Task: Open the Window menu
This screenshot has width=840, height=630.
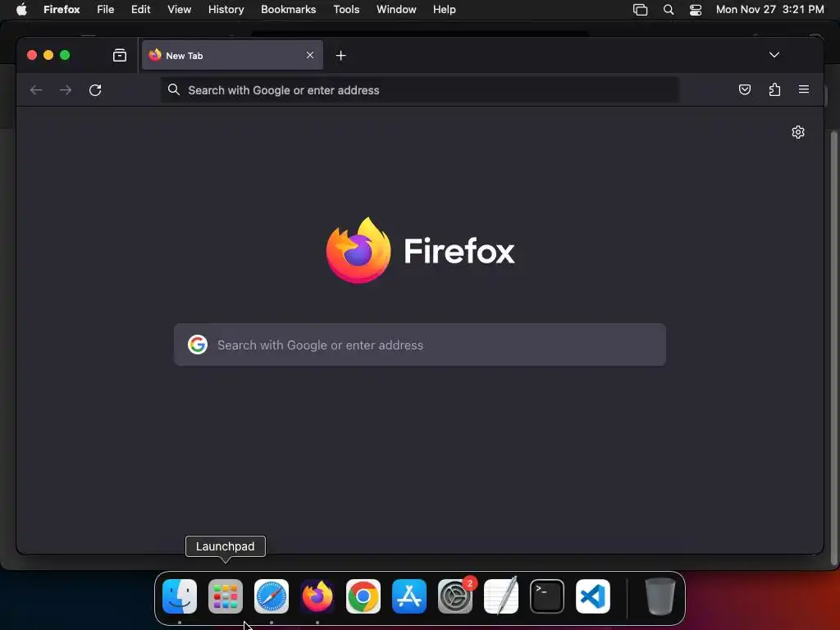Action: pos(396,9)
